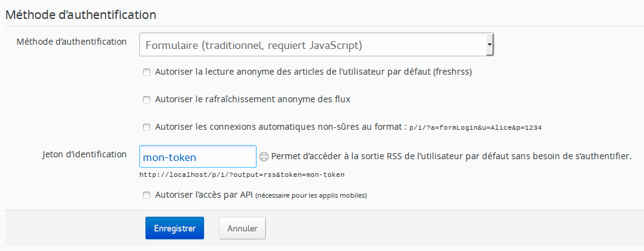Click the 'Autoriser la lecture anonyme' label text
Viewport: 644px width, 251px height.
(314, 72)
